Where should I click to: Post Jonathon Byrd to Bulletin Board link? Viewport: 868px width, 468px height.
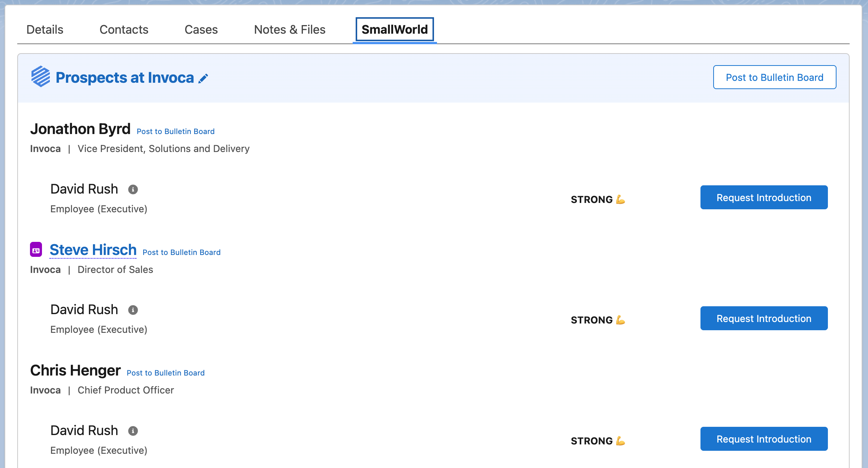click(x=175, y=131)
